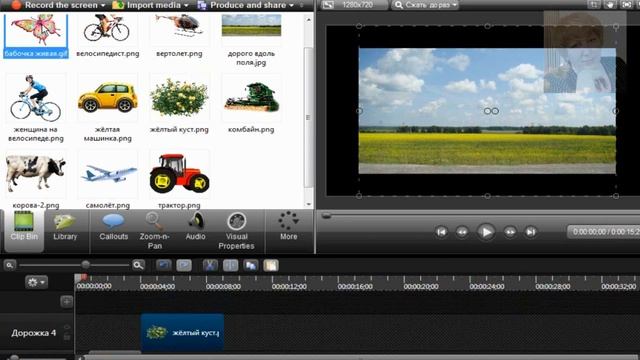Click the Play button in preview
Viewport: 640px width, 360px height.
486,232
